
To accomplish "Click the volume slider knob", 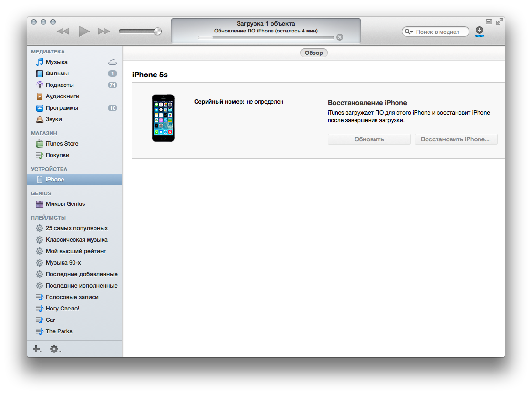I will [x=157, y=31].
